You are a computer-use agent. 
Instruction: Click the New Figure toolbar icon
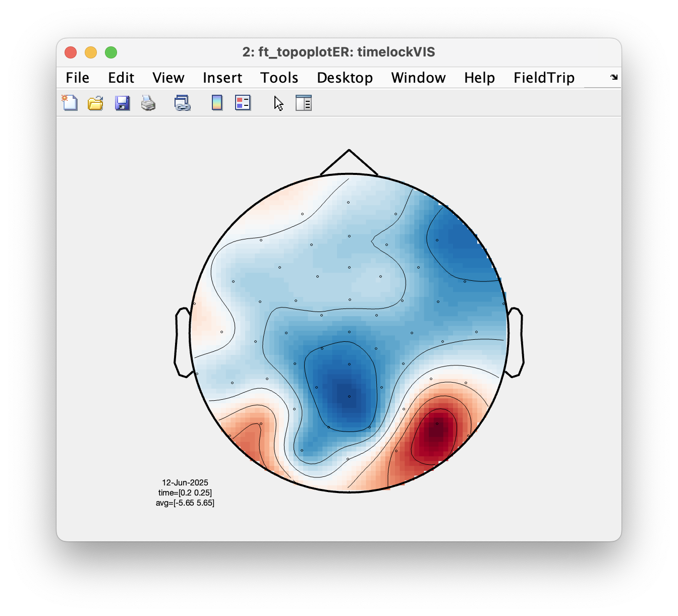pyautogui.click(x=70, y=103)
